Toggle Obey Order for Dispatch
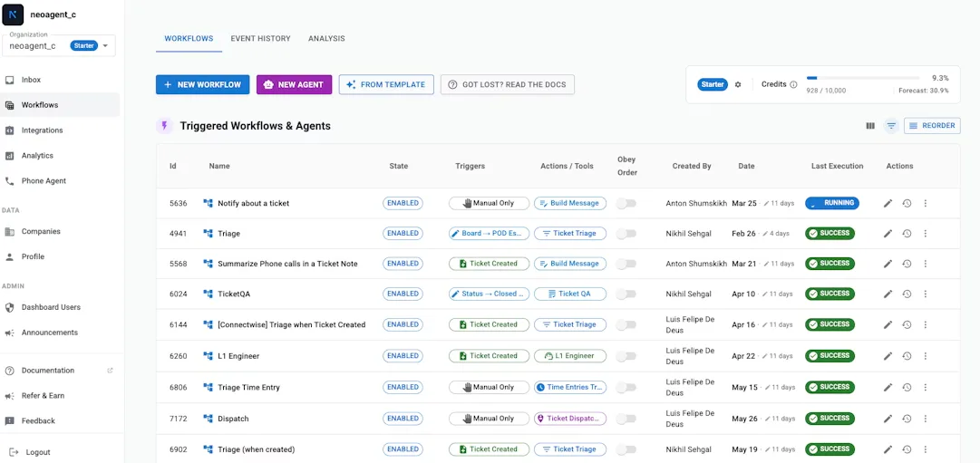980x463 pixels. [626, 419]
